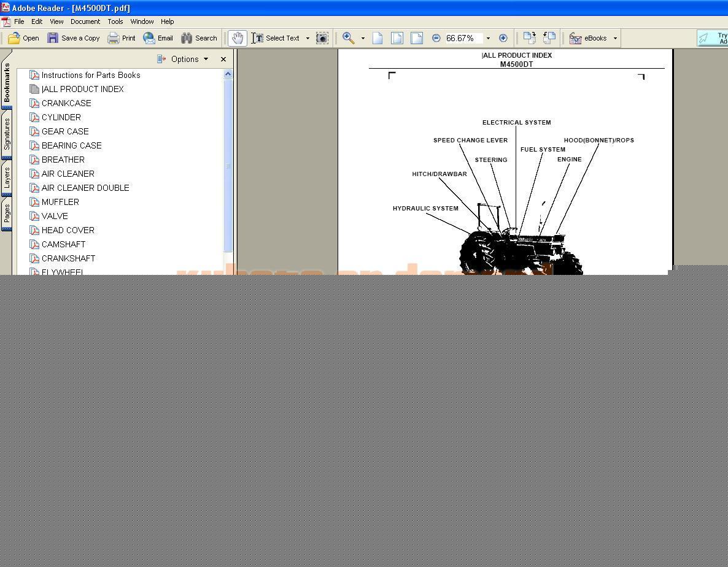This screenshot has height=567, width=728.
Task: Set view to Fit Page icon
Action: coord(397,38)
